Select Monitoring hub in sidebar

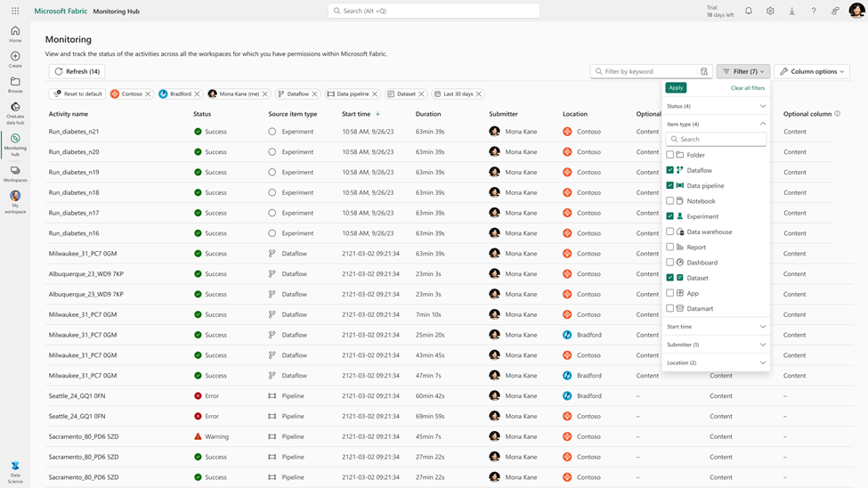pos(15,144)
